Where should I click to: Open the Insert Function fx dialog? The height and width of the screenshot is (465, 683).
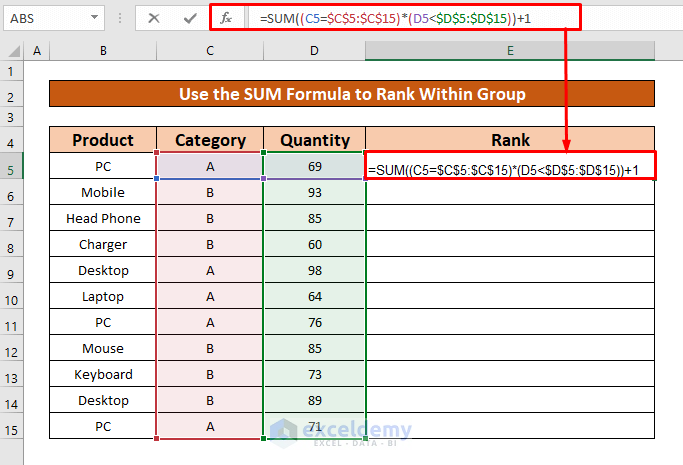(226, 18)
